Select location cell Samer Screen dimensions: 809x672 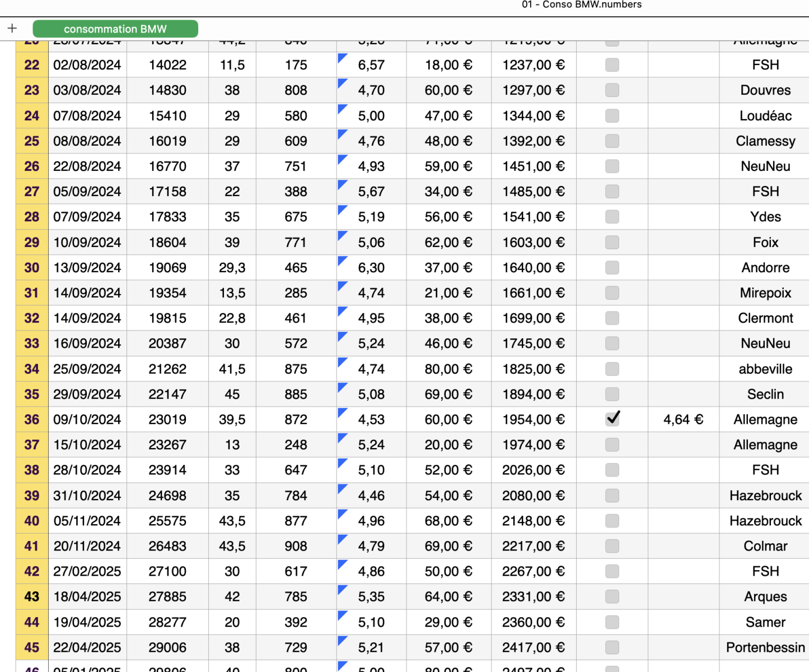[765, 622]
